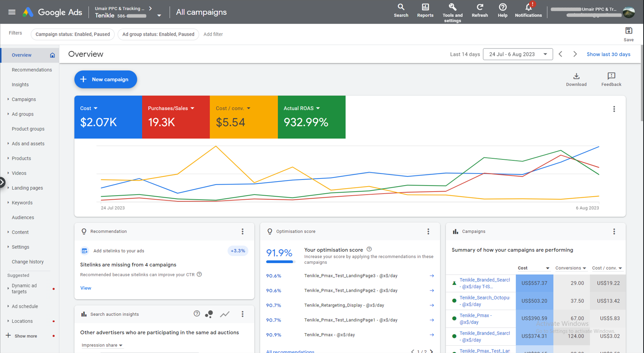
Task: Click the home icon next to Overview
Action: click(52, 55)
